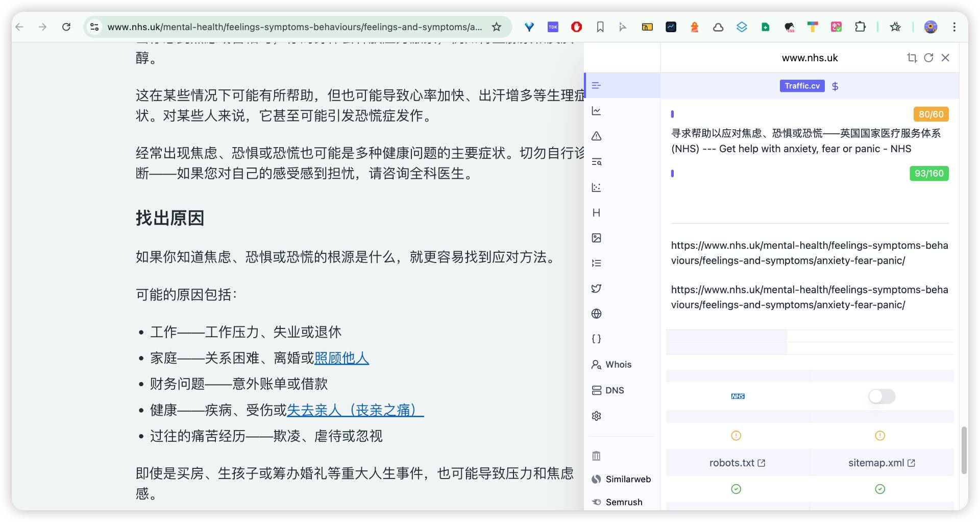Toggle the switch next to NHS favicon
Viewport: 980px width, 522px height.
(x=881, y=396)
